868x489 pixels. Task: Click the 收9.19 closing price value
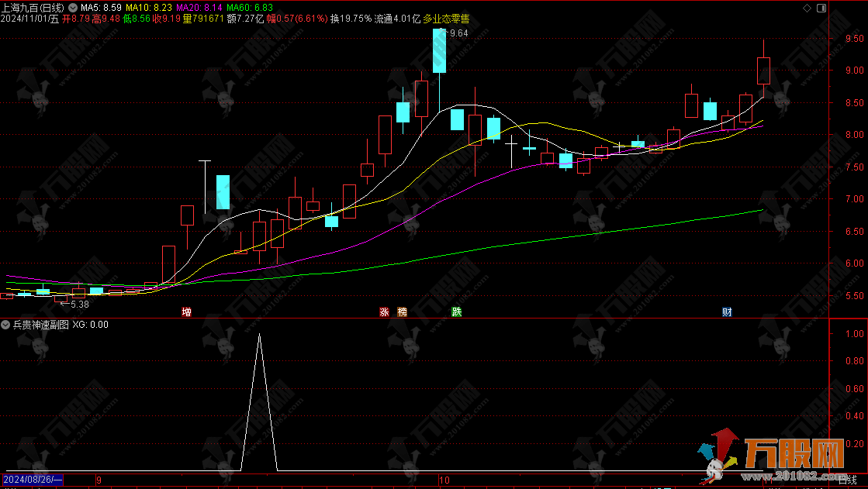point(167,19)
